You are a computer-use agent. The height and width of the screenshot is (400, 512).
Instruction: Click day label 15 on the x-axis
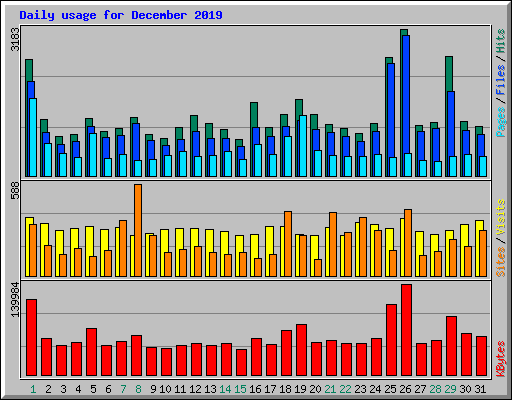(240, 389)
